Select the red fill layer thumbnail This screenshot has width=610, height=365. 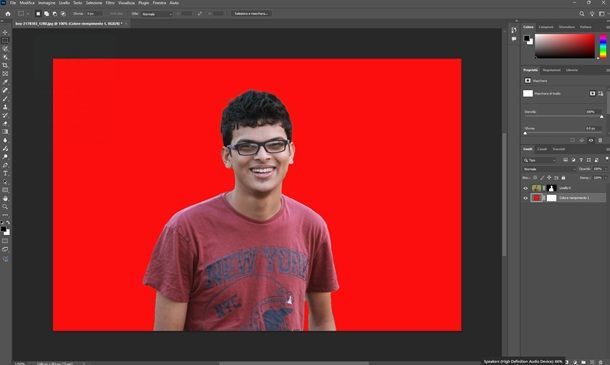(536, 198)
